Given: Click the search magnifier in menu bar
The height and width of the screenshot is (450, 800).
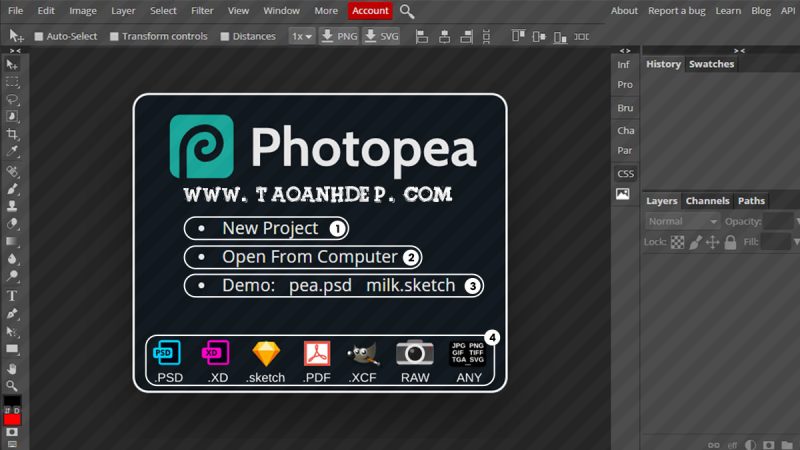Looking at the screenshot, I should pos(407,11).
